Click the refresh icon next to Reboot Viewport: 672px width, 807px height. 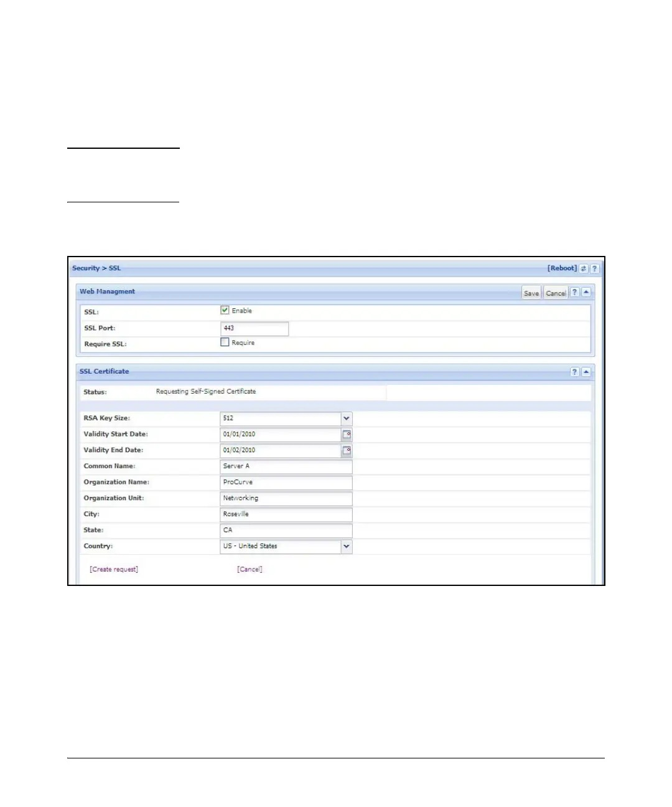point(584,268)
